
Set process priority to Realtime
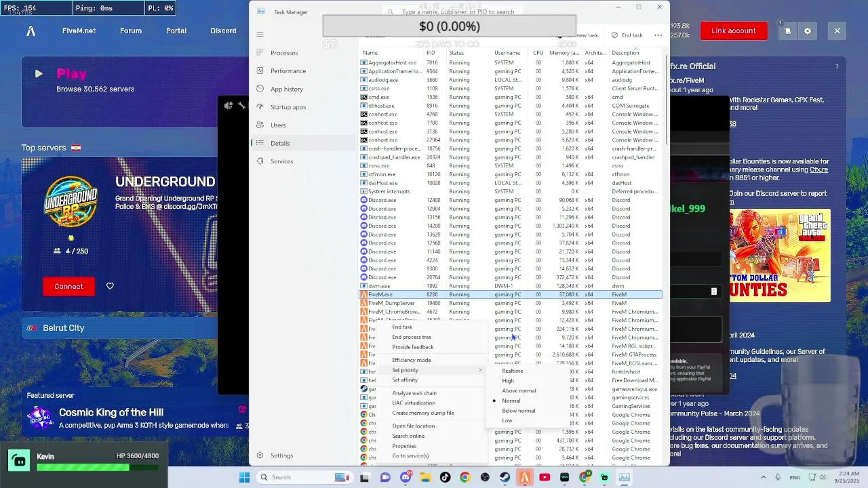click(x=513, y=371)
